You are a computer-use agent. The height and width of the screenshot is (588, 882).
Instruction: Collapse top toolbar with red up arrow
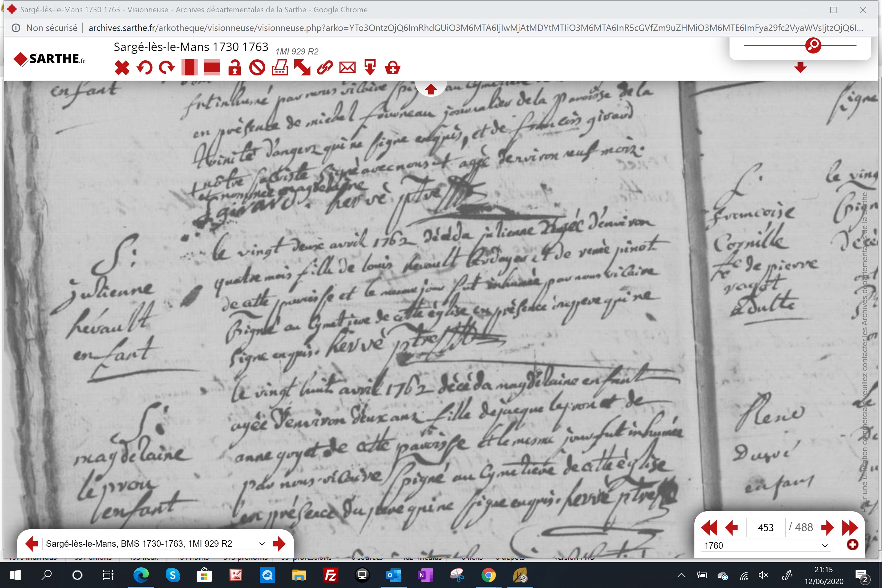430,89
